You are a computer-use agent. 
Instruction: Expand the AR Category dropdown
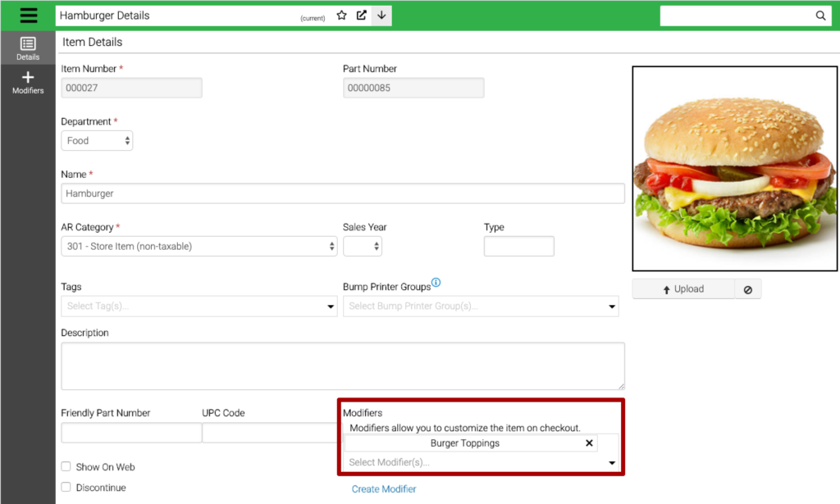tap(199, 246)
